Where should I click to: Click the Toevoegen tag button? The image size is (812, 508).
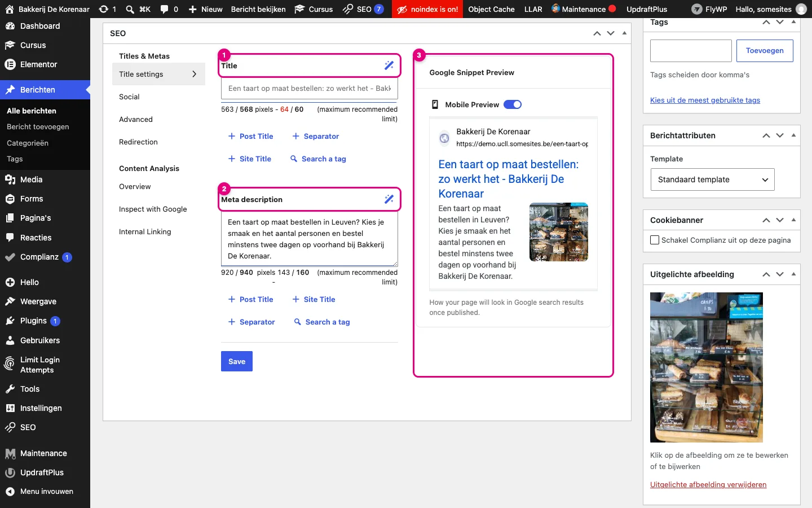[x=765, y=51]
